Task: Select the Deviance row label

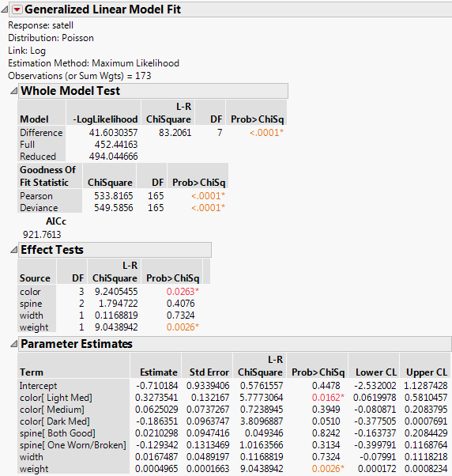Action: (39, 208)
